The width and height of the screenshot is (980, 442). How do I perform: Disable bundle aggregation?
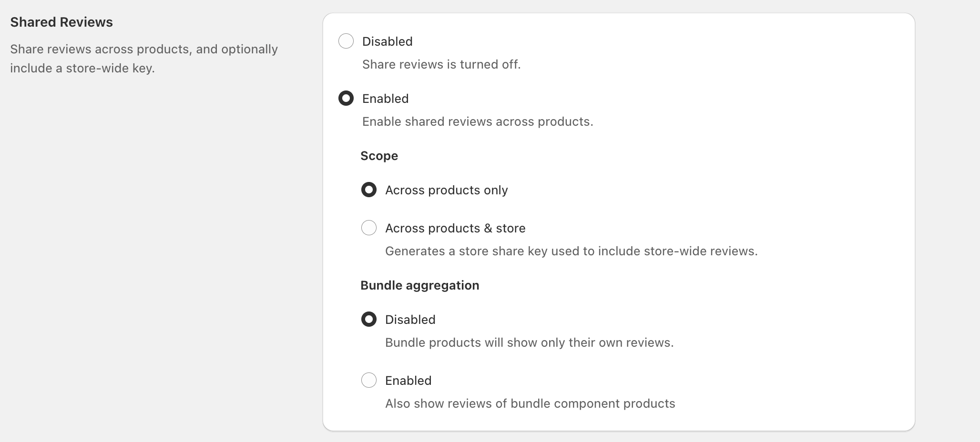(368, 319)
